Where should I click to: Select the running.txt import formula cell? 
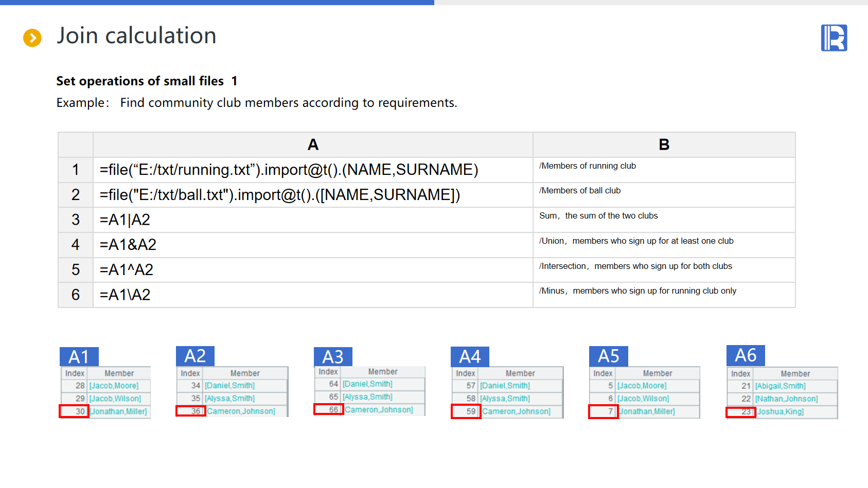(313, 170)
